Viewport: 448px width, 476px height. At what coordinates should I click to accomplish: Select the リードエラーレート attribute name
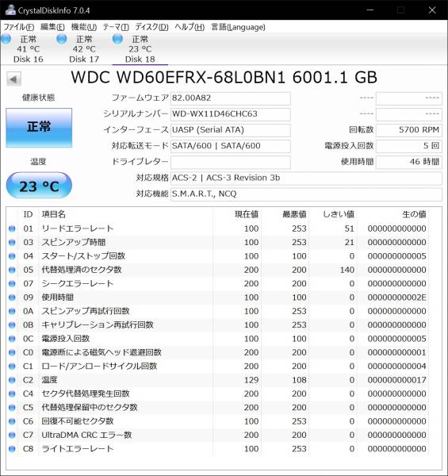(78, 228)
